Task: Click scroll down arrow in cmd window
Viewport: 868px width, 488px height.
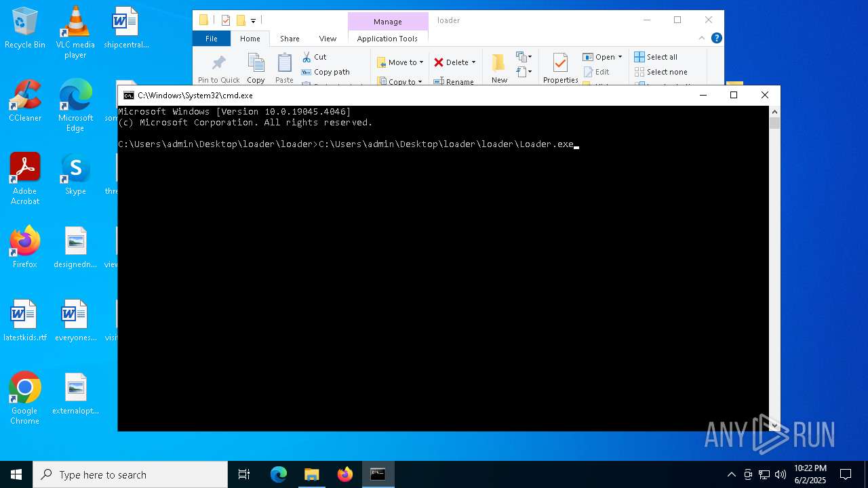Action: (774, 426)
